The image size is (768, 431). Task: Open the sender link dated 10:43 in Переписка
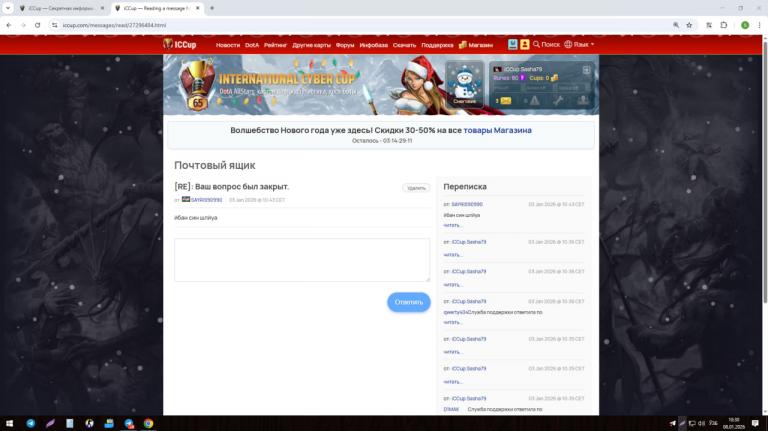[467, 204]
